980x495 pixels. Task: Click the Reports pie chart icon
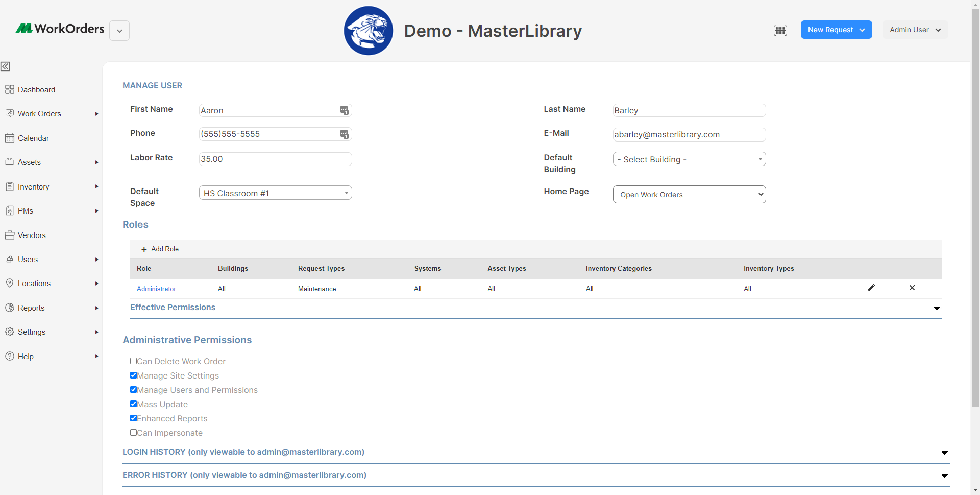coord(10,308)
